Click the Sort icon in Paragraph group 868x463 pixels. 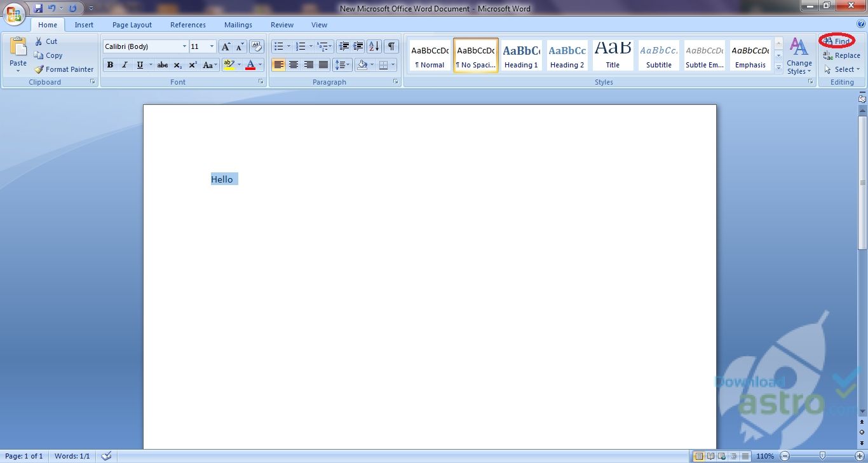point(374,46)
